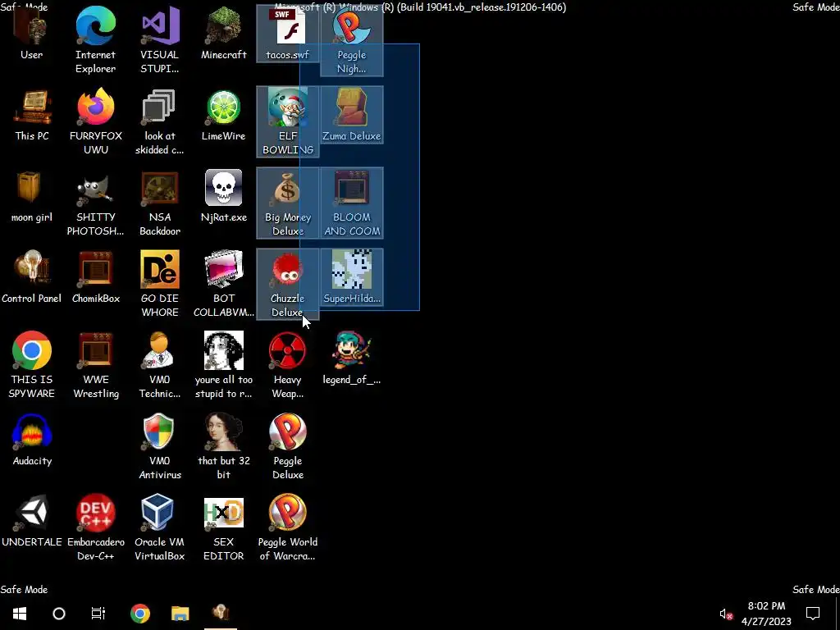The width and height of the screenshot is (840, 630).
Task: Select the Internet Explorer Edge shortcut
Action: pos(95,40)
